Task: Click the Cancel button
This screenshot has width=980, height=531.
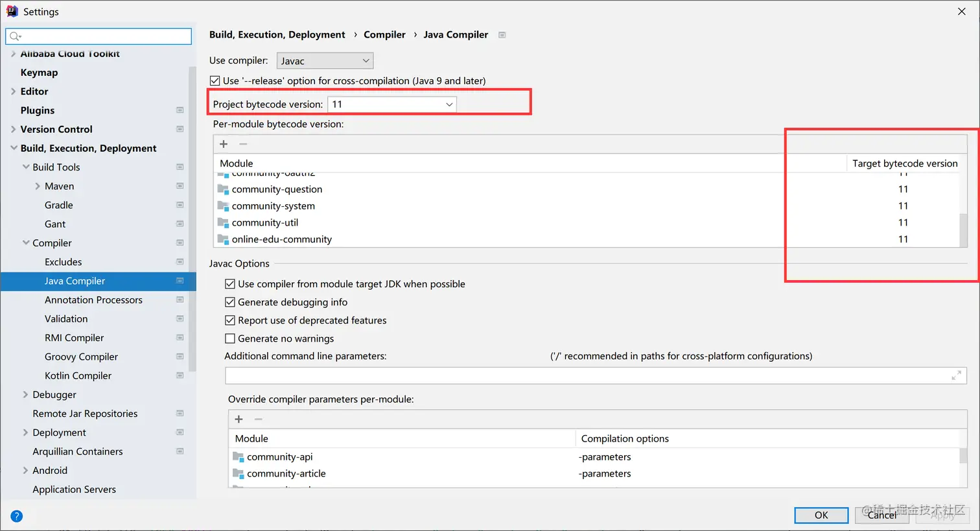Action: (x=881, y=515)
